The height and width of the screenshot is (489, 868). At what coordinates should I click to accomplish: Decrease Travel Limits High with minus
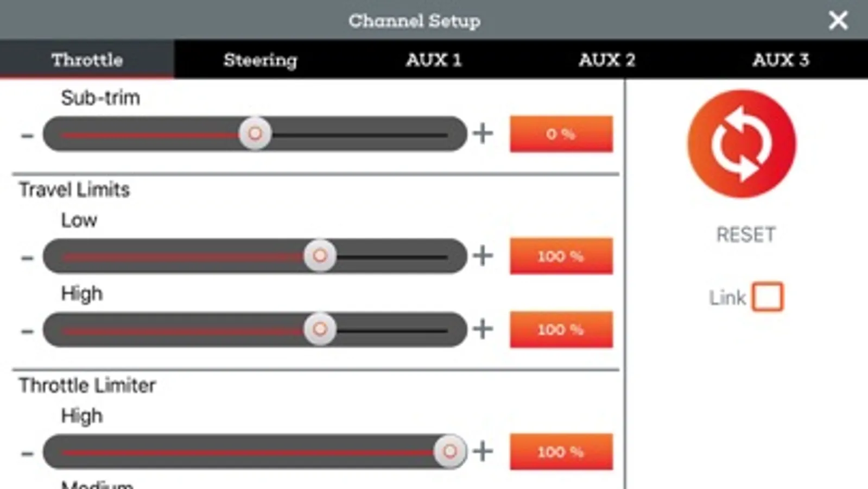click(x=27, y=330)
